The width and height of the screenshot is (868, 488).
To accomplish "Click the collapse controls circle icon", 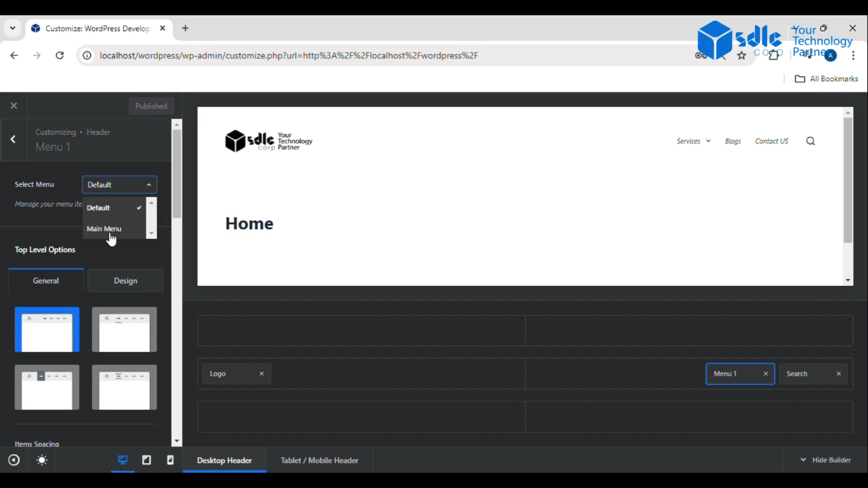I will (x=14, y=460).
